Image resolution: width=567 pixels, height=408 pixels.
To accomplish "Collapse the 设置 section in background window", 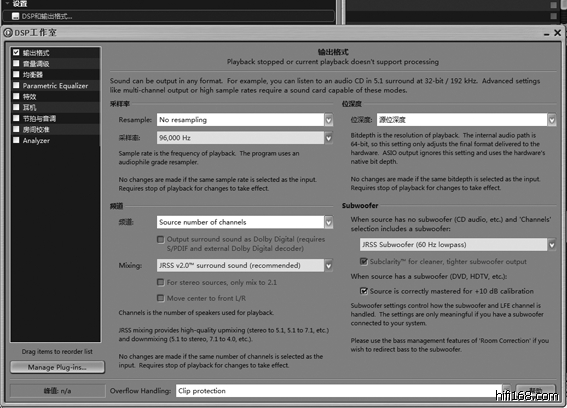I will (8, 4).
